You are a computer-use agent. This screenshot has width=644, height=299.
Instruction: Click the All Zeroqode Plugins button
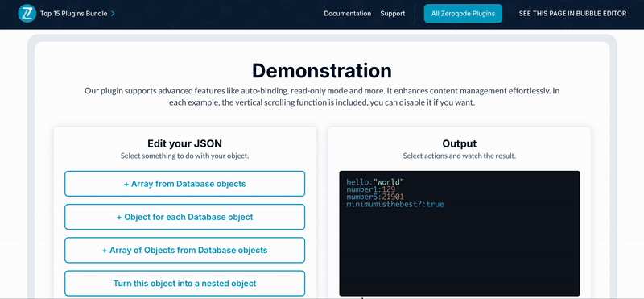tap(463, 14)
